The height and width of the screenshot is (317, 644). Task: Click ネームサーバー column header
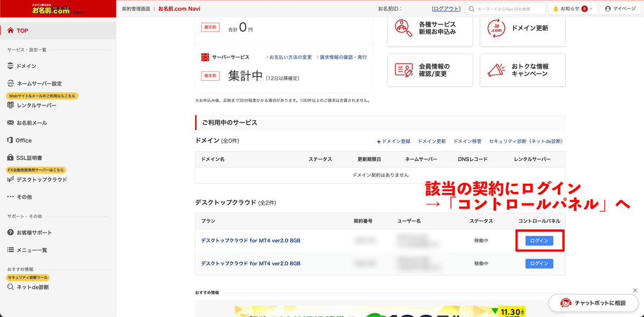coord(421,160)
